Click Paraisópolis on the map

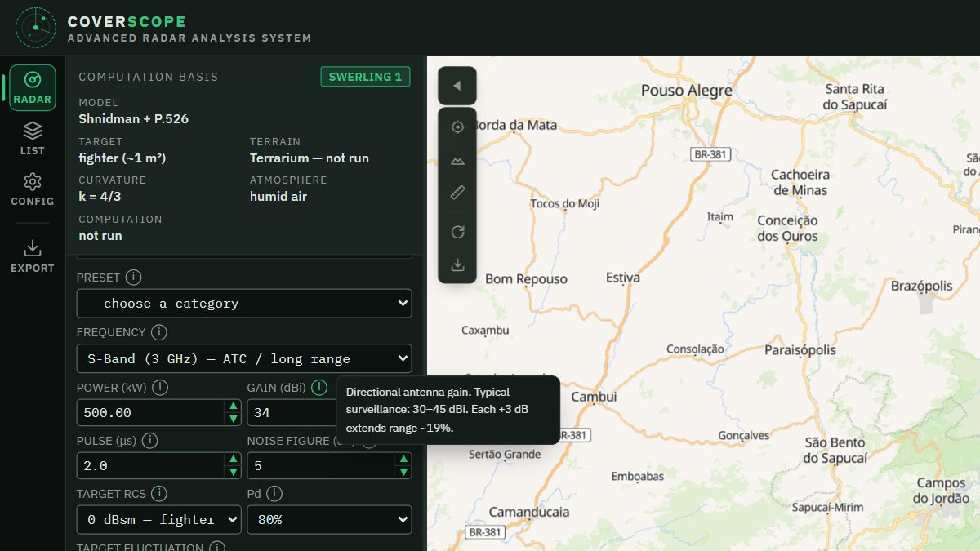tap(800, 350)
